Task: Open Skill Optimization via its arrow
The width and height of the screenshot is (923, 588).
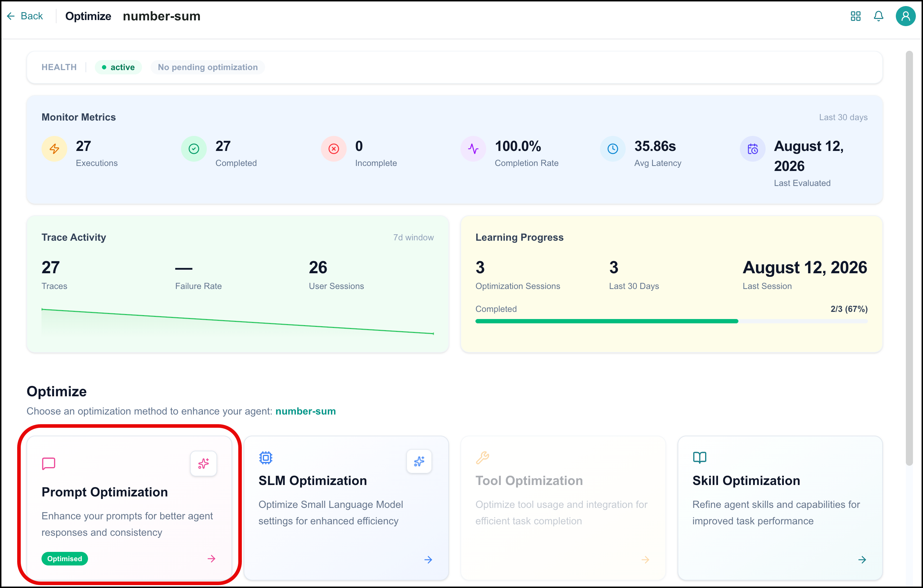Action: 863,560
